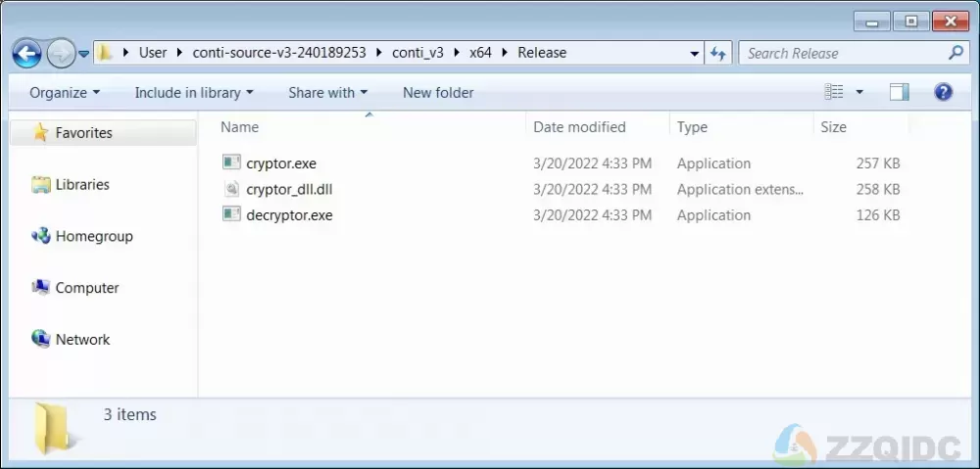This screenshot has height=469, width=980.
Task: Open the Organize menu
Action: tap(65, 92)
